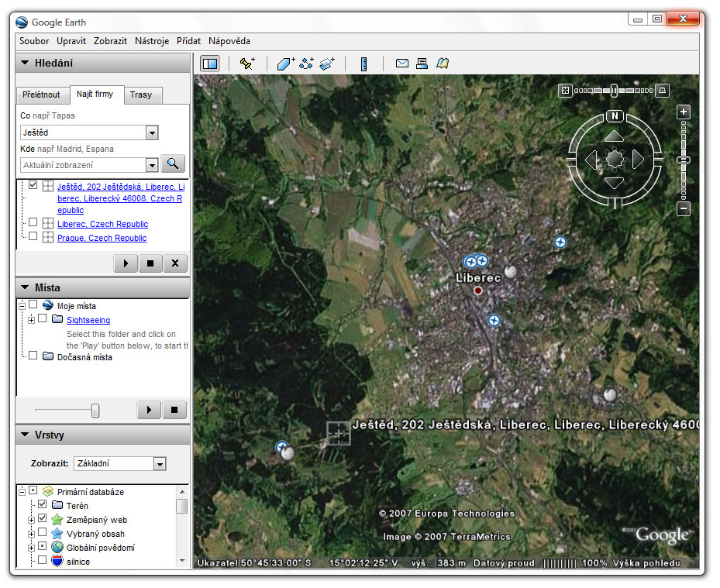This screenshot has height=588, width=720.
Task: Collapse the Vrstvy panel
Action: 25,435
